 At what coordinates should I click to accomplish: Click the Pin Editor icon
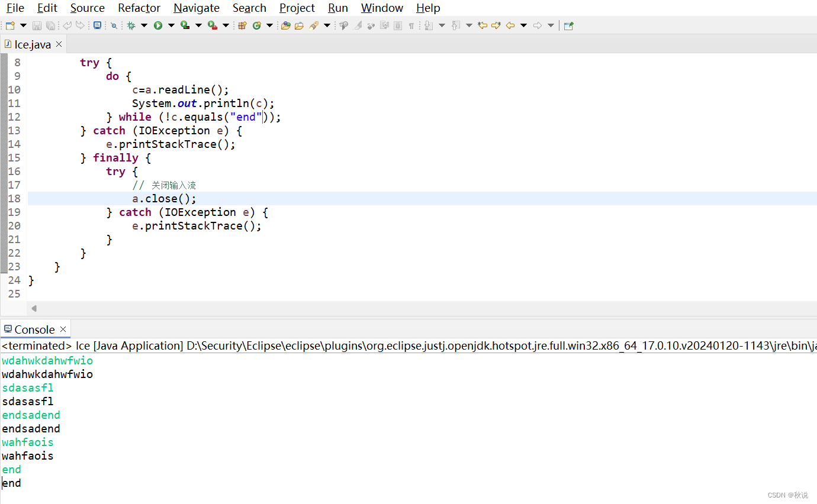[x=568, y=25]
